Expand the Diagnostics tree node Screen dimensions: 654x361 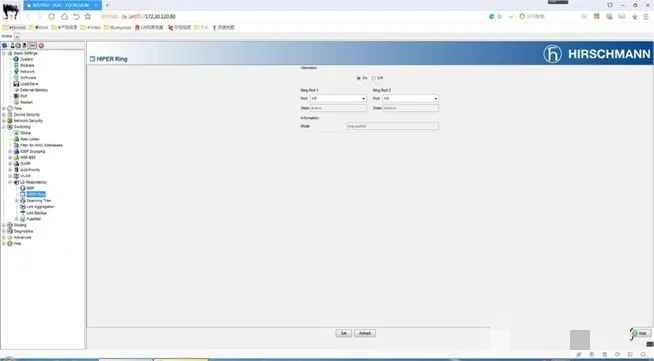point(4,231)
